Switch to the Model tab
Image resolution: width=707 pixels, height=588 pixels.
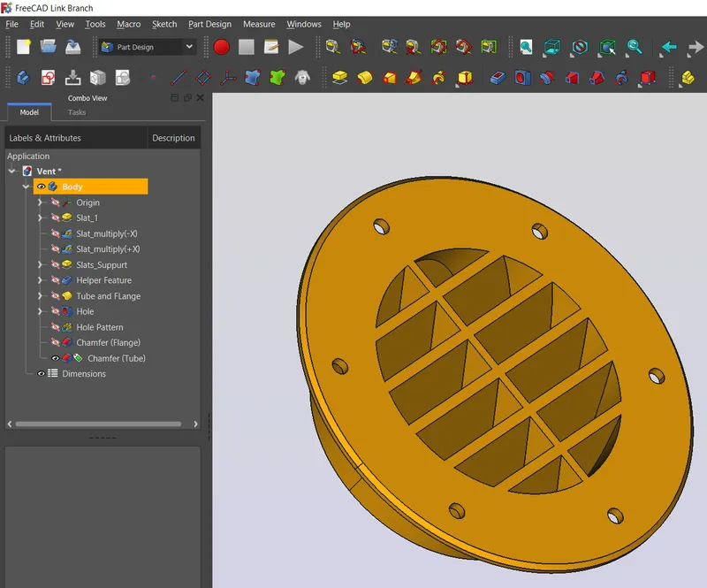coord(29,112)
